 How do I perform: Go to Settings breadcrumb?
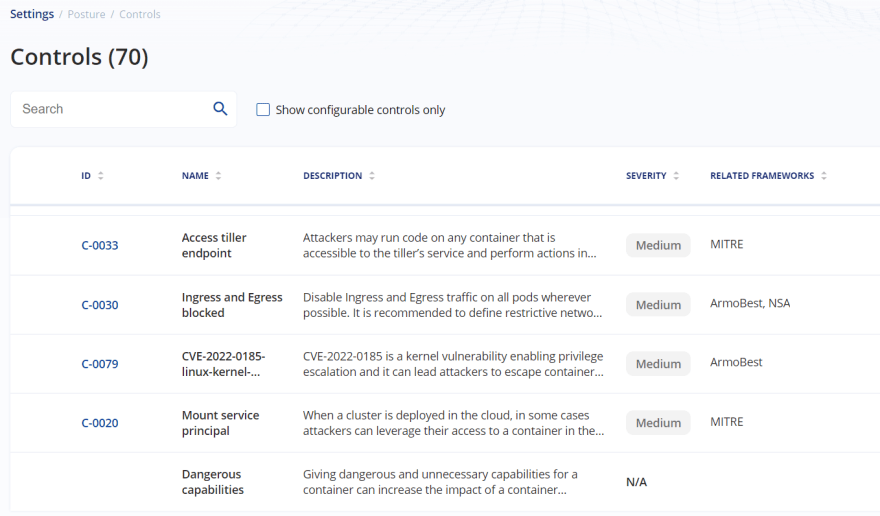32,14
